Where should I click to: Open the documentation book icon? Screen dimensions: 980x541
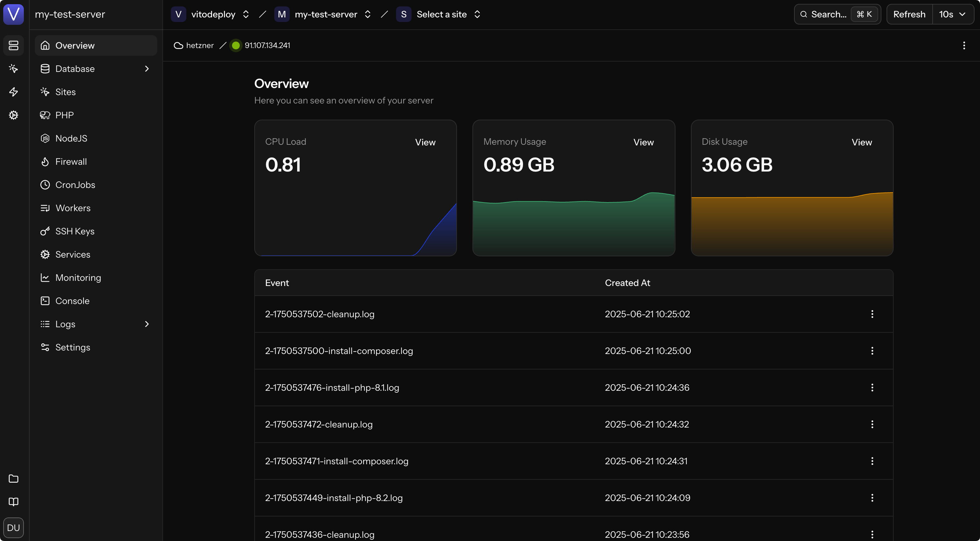tap(14, 502)
